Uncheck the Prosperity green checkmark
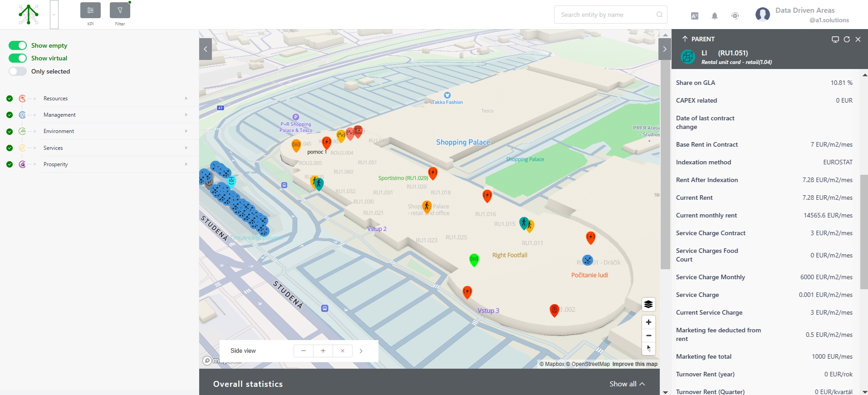 click(10, 164)
